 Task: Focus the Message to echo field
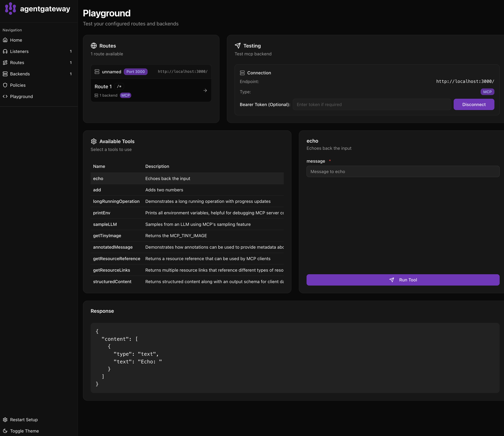403,172
